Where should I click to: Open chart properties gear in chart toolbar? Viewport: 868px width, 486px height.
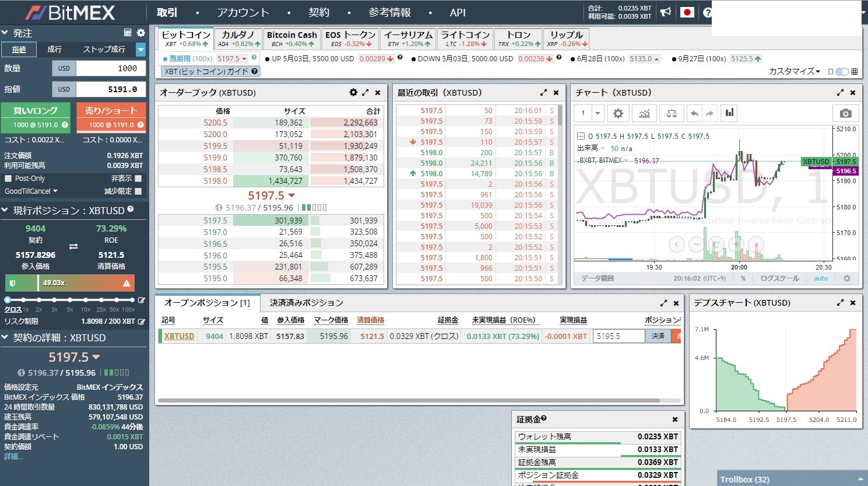[x=618, y=113]
